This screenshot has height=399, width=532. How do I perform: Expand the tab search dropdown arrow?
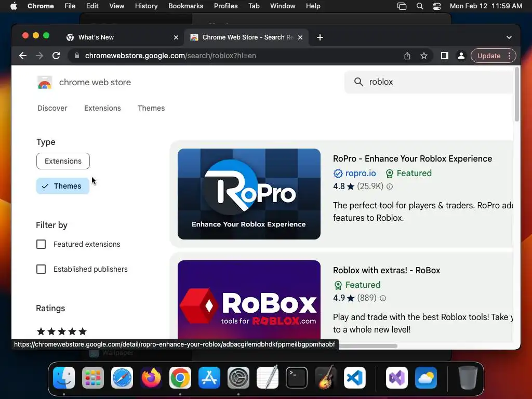pyautogui.click(x=509, y=37)
